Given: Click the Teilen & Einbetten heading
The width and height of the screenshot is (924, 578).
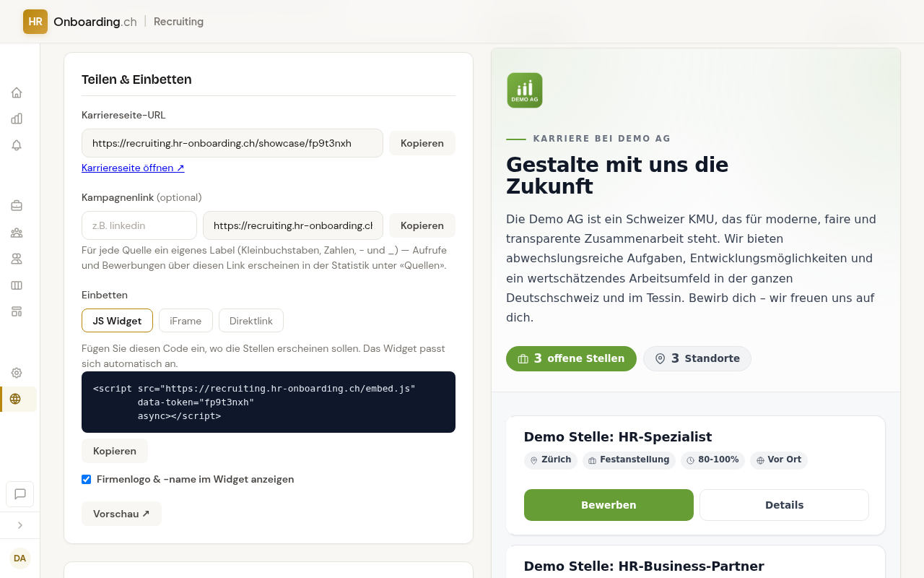Looking at the screenshot, I should point(136,79).
